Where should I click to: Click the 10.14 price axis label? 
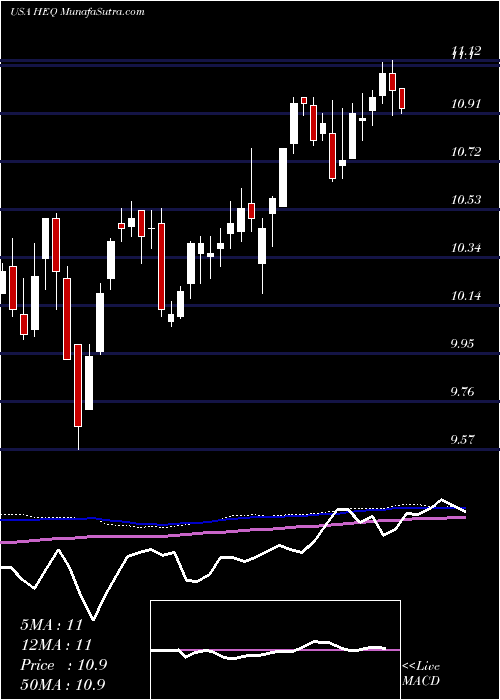click(x=466, y=296)
